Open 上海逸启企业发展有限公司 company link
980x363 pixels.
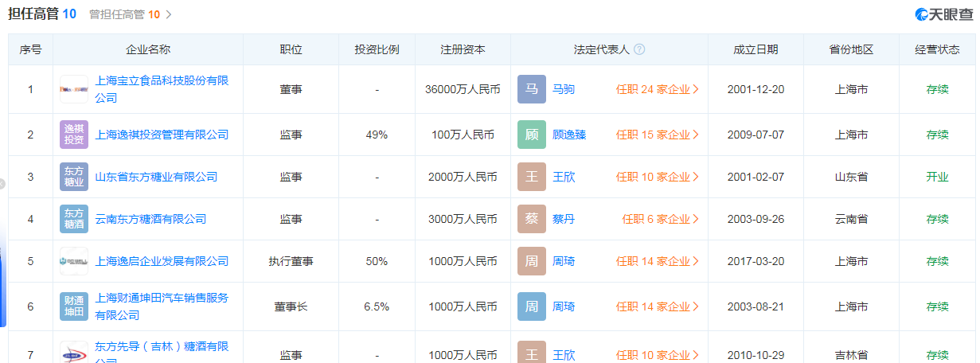162,261
